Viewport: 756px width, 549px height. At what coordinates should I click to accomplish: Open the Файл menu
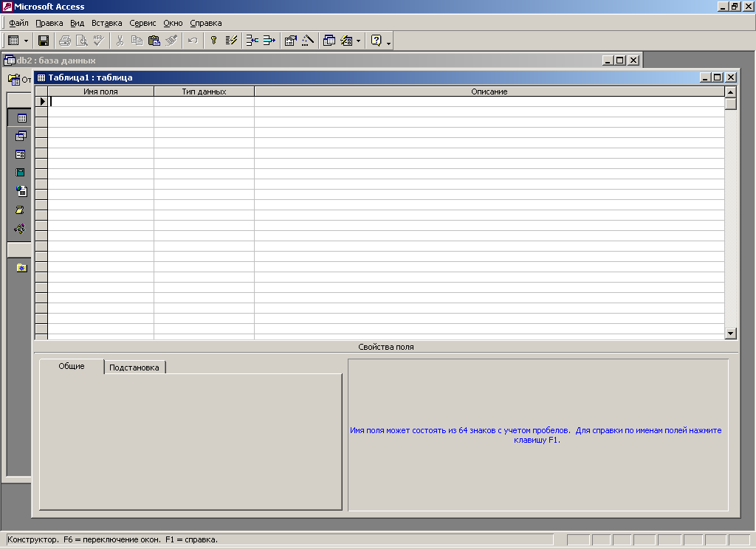pos(18,23)
